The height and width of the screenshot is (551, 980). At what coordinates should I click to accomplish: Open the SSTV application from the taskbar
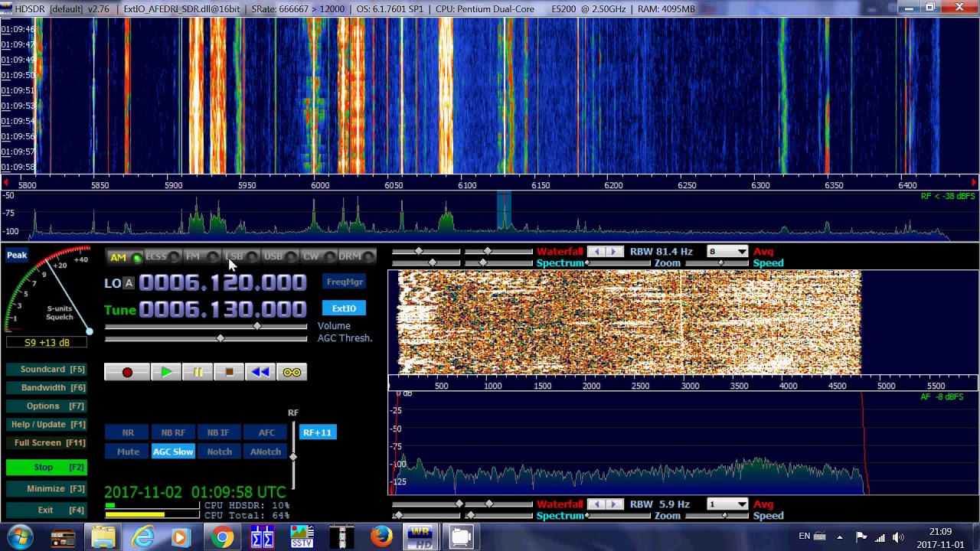click(x=302, y=537)
